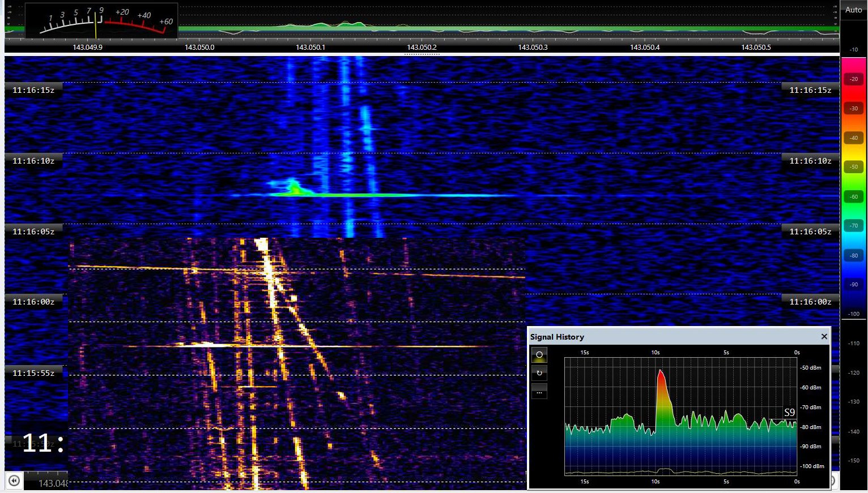Click the Auto button above the color scale
This screenshot has height=493, width=868.
pos(853,10)
